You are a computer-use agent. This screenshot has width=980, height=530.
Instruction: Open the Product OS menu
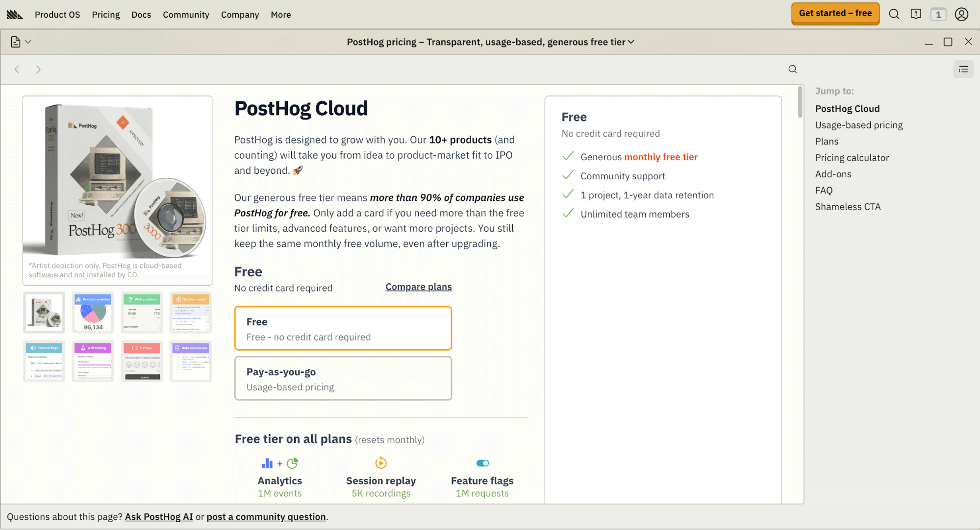coord(57,15)
